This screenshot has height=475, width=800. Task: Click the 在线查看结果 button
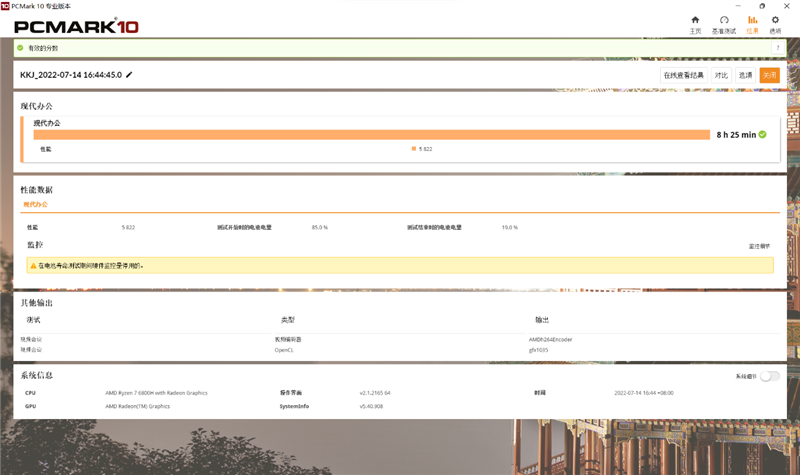click(x=684, y=76)
